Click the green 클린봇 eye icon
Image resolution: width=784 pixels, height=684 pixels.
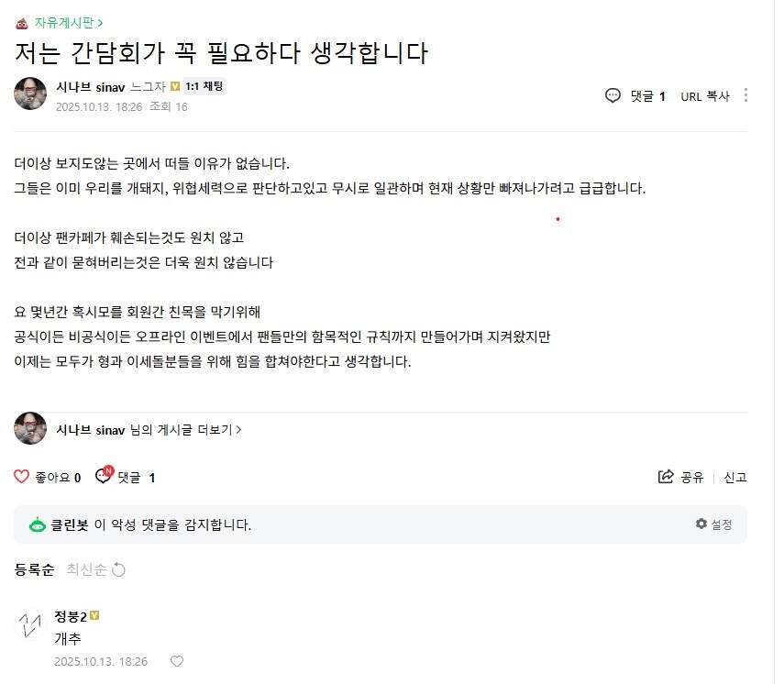(x=38, y=525)
